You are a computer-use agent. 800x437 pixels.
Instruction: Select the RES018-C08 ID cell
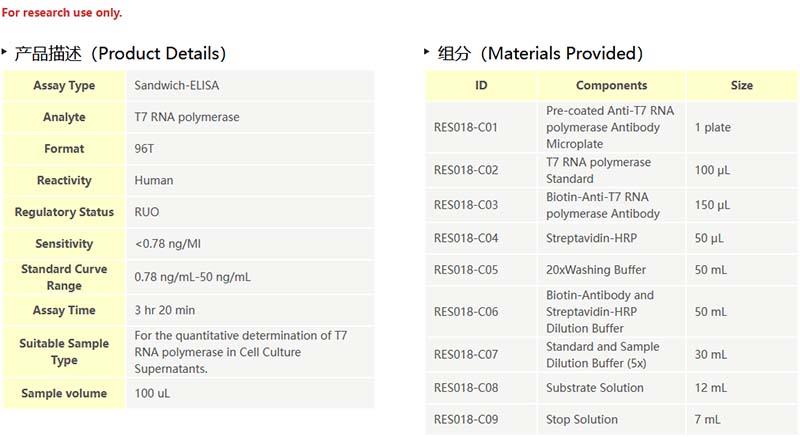(466, 388)
